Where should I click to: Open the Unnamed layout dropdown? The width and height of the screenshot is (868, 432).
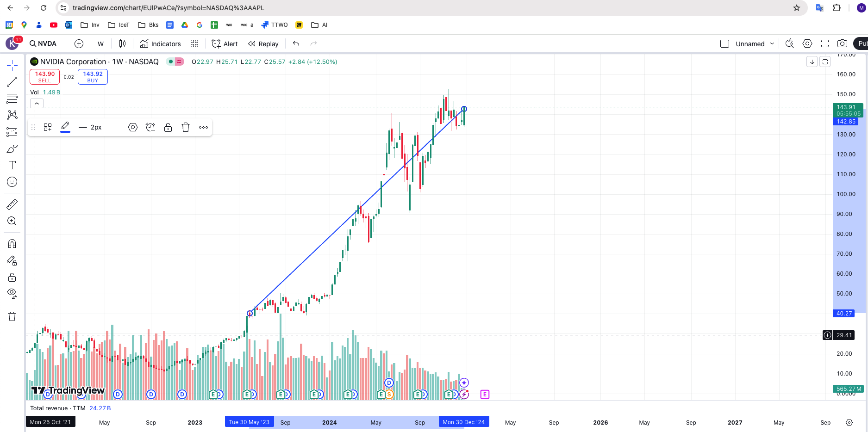pos(755,43)
